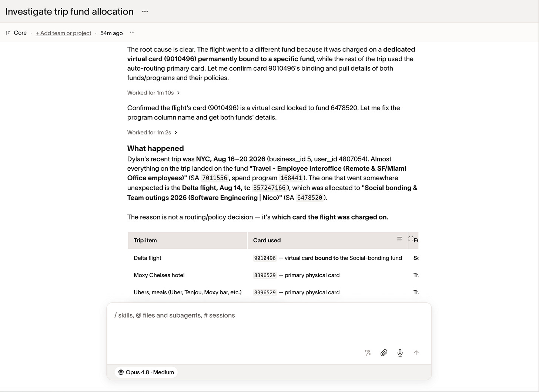
Task: Open the ellipsis menu after 54m ago
Action: coord(132,33)
